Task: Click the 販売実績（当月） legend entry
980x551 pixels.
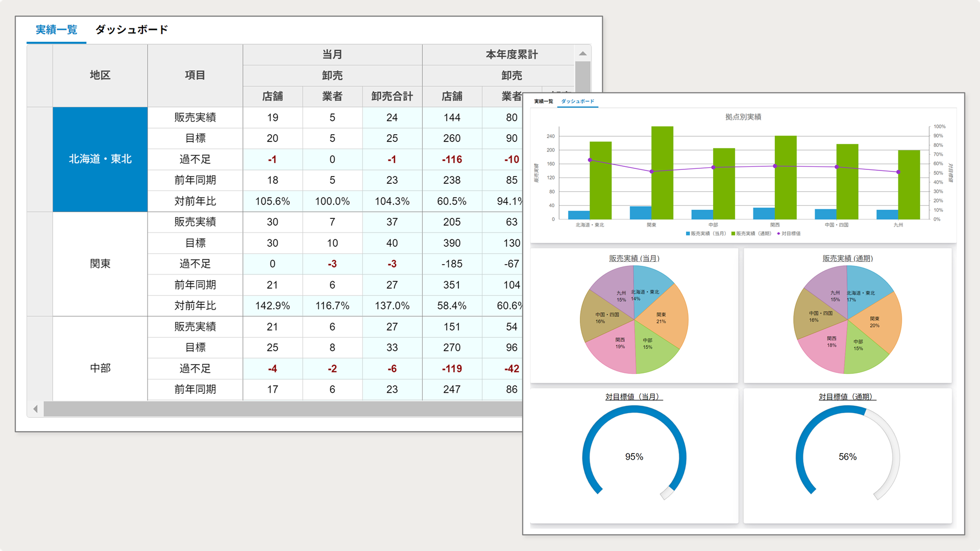Action: point(706,234)
